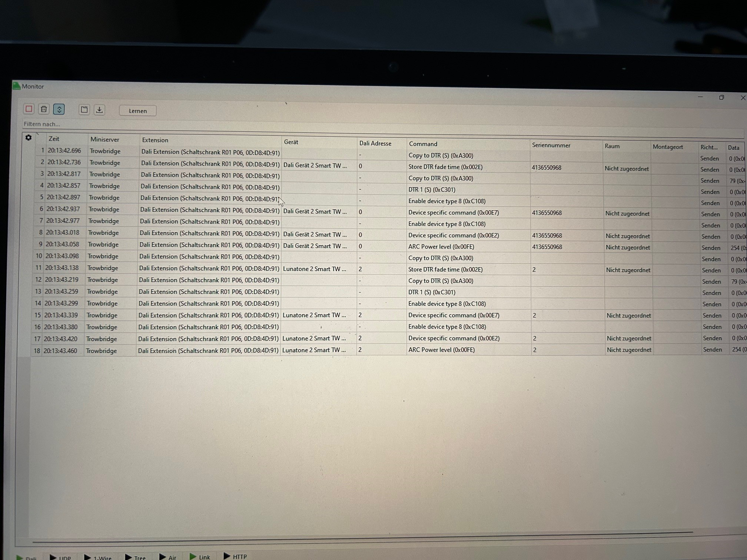This screenshot has width=747, height=560.
Task: Open column settings gear icon
Action: [x=29, y=138]
